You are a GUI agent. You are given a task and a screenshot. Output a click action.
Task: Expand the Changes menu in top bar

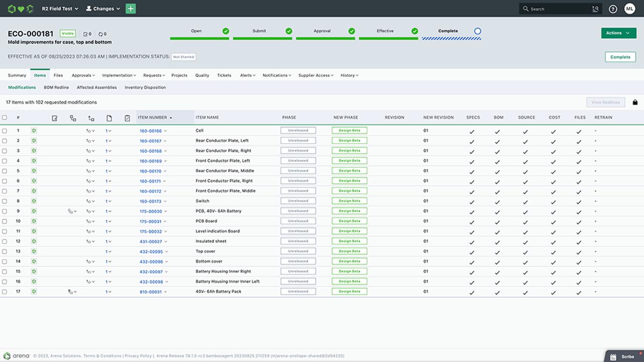[x=102, y=9]
